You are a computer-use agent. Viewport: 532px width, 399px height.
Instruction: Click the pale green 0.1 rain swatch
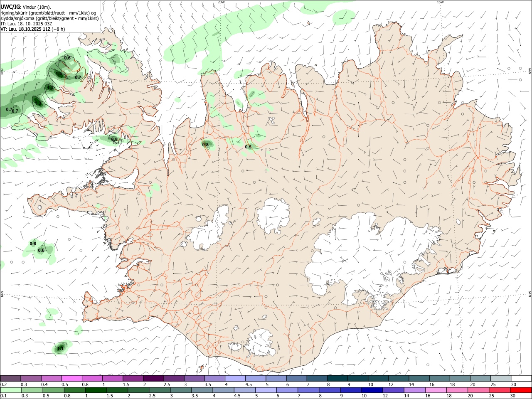(11, 390)
